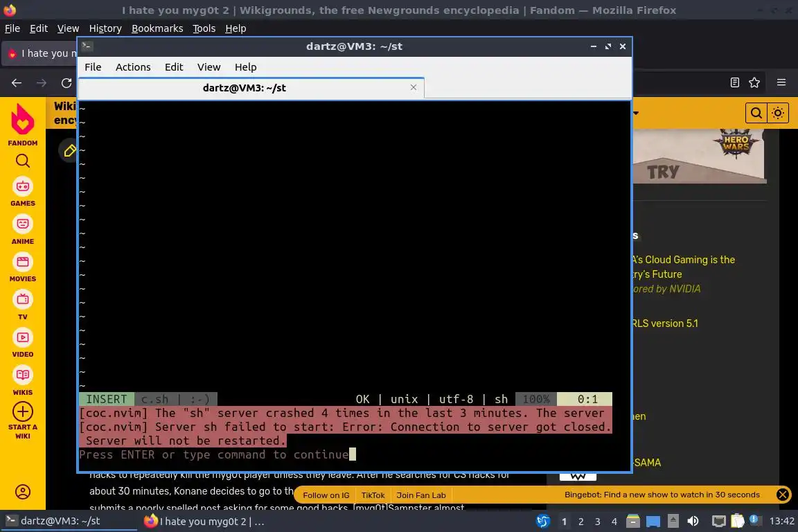Open the user profile icon in Fandom sidebar
Image resolution: width=798 pixels, height=532 pixels.
click(x=22, y=492)
